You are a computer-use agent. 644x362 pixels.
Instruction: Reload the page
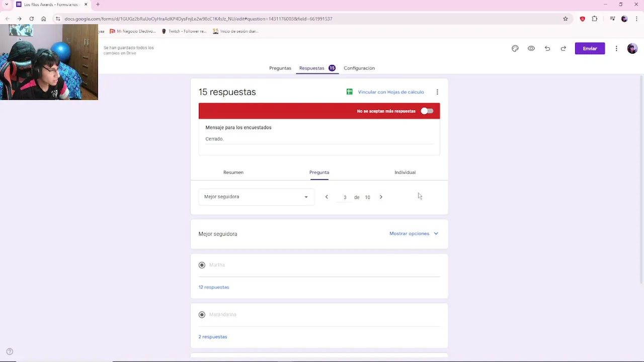pyautogui.click(x=31, y=19)
